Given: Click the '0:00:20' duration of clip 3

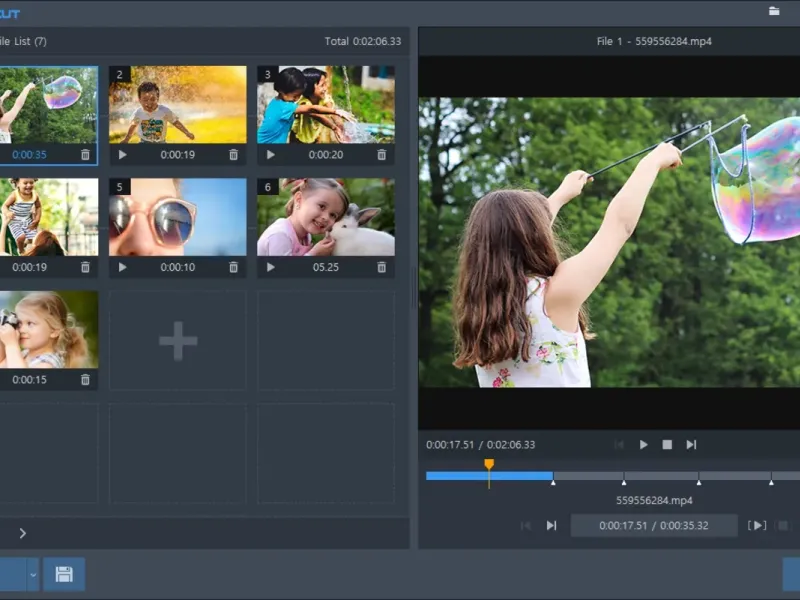Looking at the screenshot, I should click(x=326, y=155).
